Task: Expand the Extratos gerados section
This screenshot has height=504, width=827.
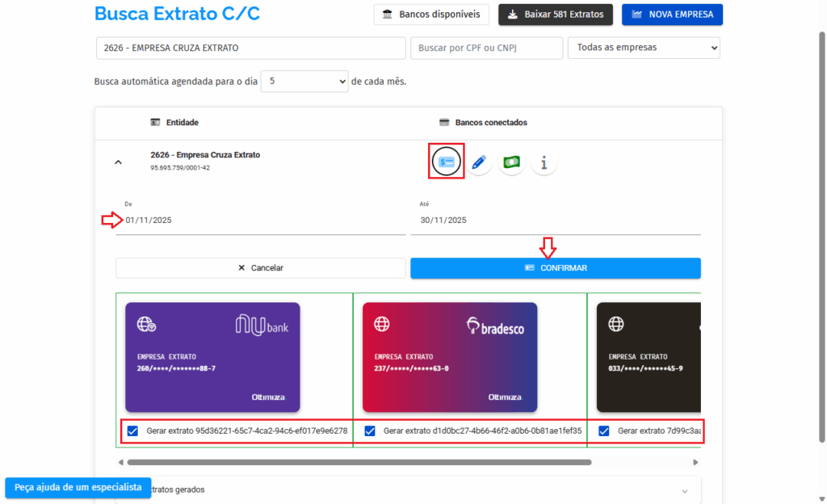Action: tap(685, 490)
